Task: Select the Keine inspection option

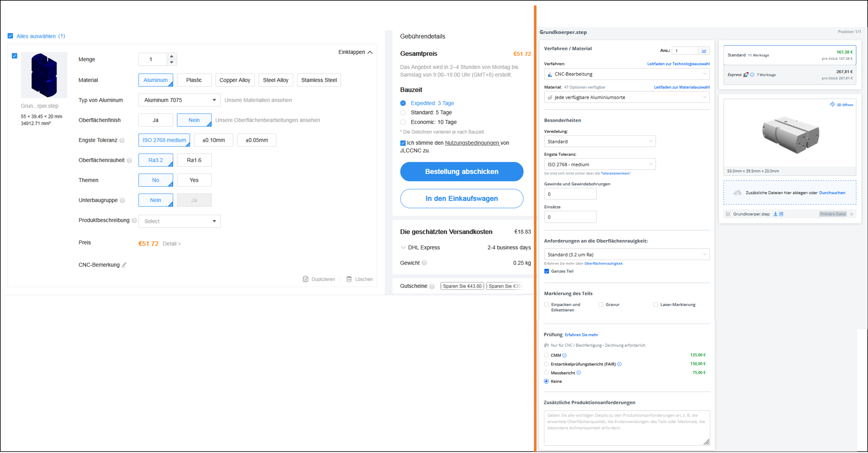Action: 546,381
